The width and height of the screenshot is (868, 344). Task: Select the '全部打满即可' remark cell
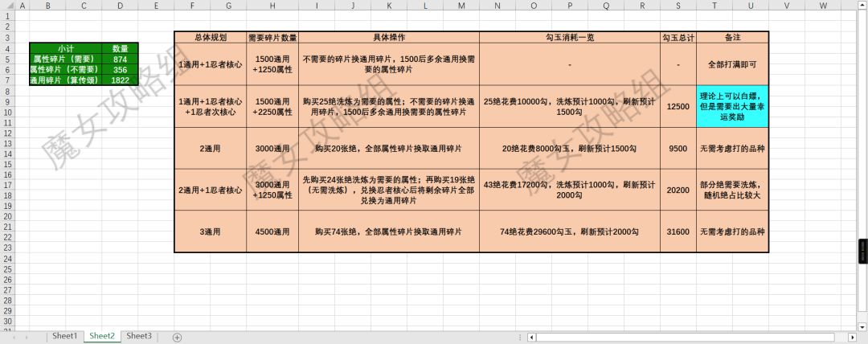pos(732,64)
